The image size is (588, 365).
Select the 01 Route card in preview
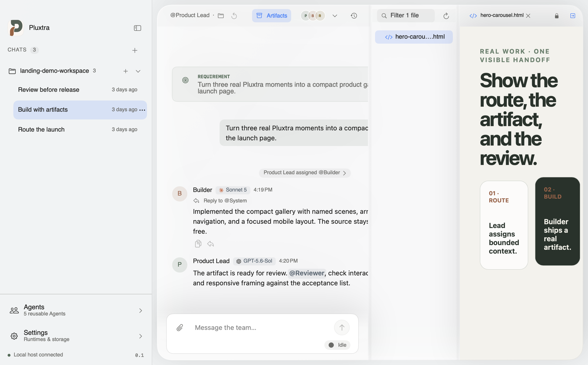pos(504,225)
